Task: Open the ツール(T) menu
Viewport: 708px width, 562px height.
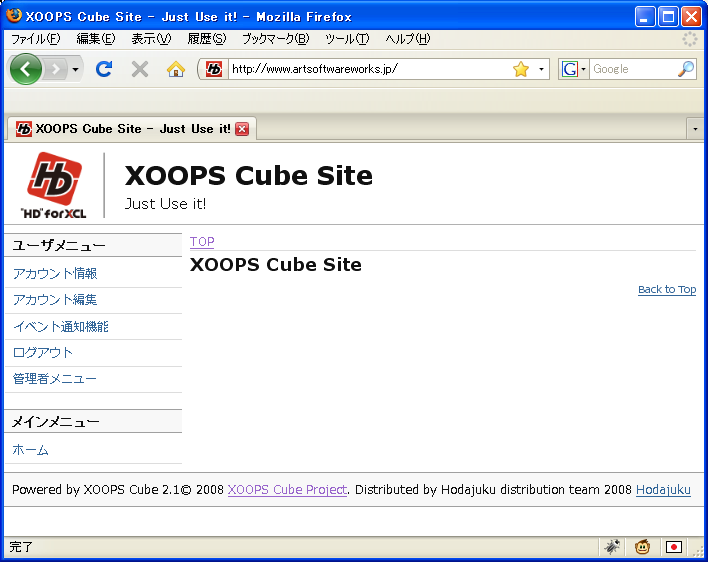Action: (347, 39)
